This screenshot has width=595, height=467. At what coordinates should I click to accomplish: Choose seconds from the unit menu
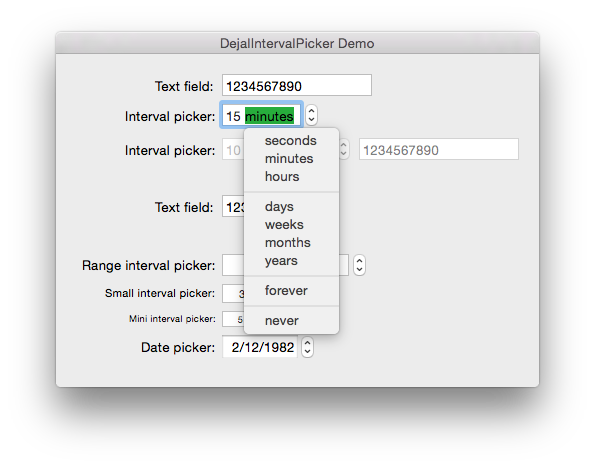point(291,141)
